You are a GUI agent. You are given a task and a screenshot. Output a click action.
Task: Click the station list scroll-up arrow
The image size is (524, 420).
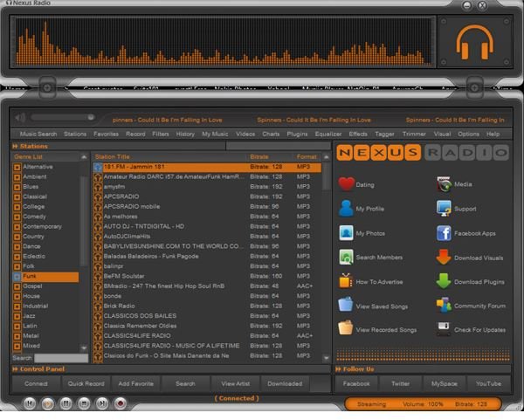pyautogui.click(x=327, y=156)
